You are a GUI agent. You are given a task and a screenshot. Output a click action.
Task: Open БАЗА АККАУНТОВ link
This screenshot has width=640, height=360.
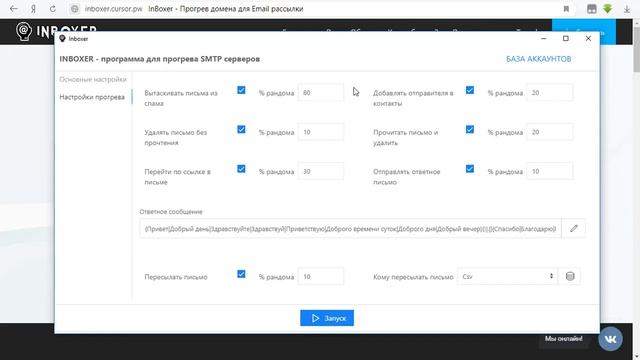pyautogui.click(x=538, y=59)
